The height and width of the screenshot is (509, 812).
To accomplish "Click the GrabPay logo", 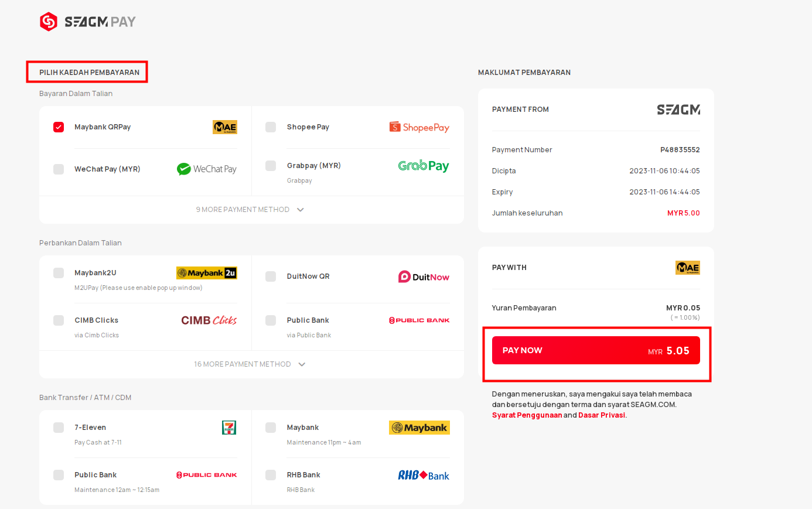I will coord(424,166).
